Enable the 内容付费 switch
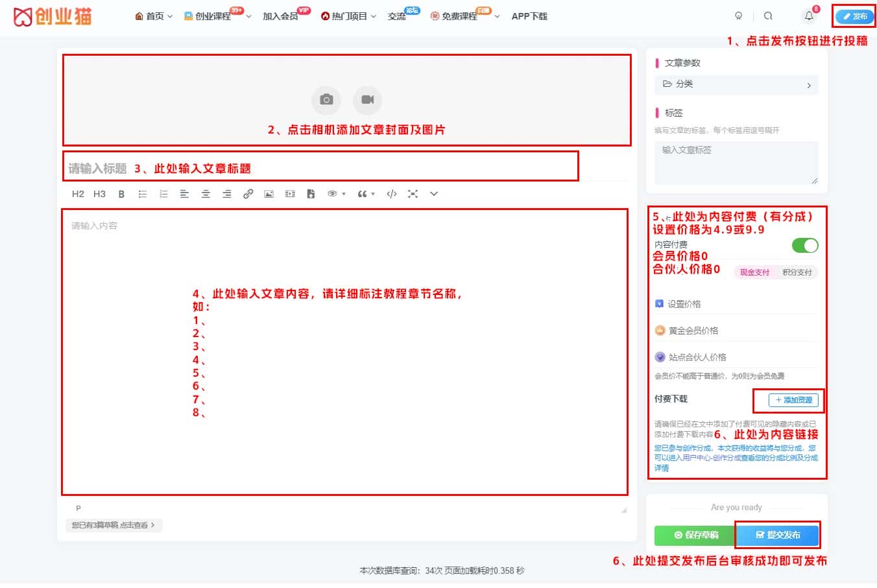Image resolution: width=877 pixels, height=588 pixels. (x=805, y=246)
